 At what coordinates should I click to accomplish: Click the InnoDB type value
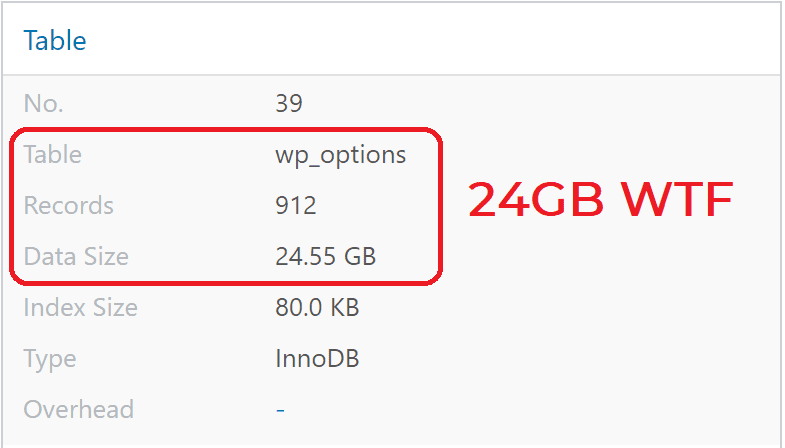click(317, 358)
